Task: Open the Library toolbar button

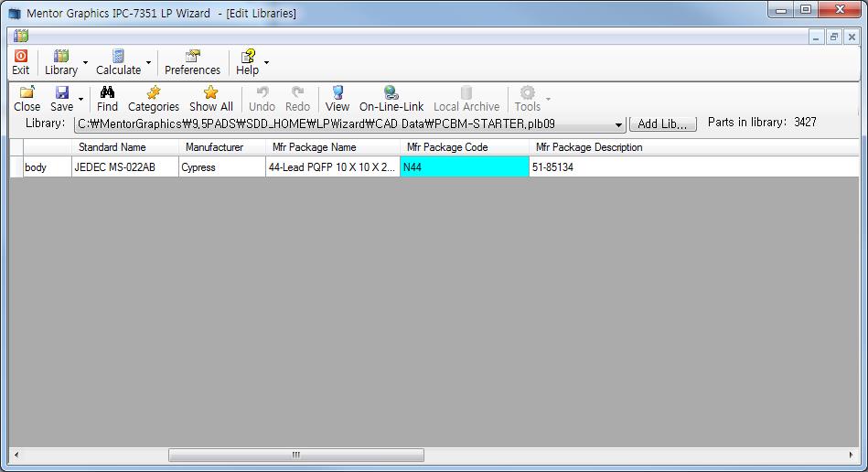Action: pyautogui.click(x=61, y=62)
